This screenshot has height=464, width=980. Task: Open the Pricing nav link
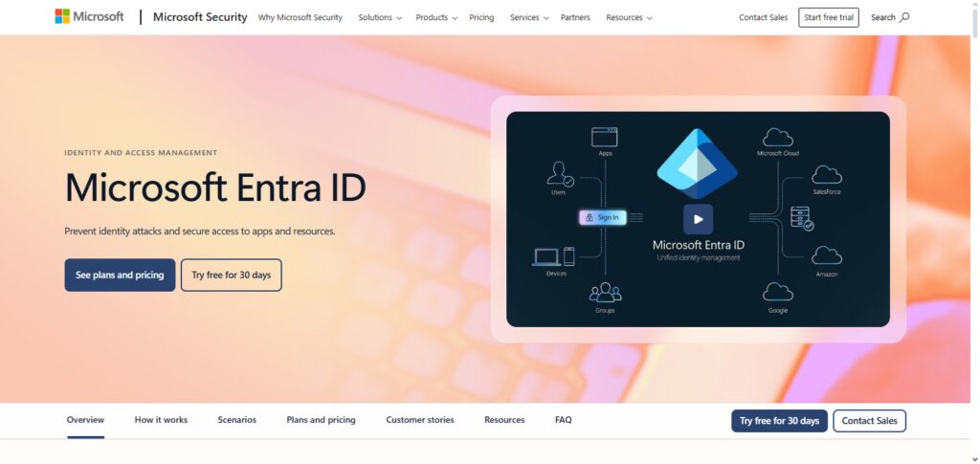pos(481,17)
